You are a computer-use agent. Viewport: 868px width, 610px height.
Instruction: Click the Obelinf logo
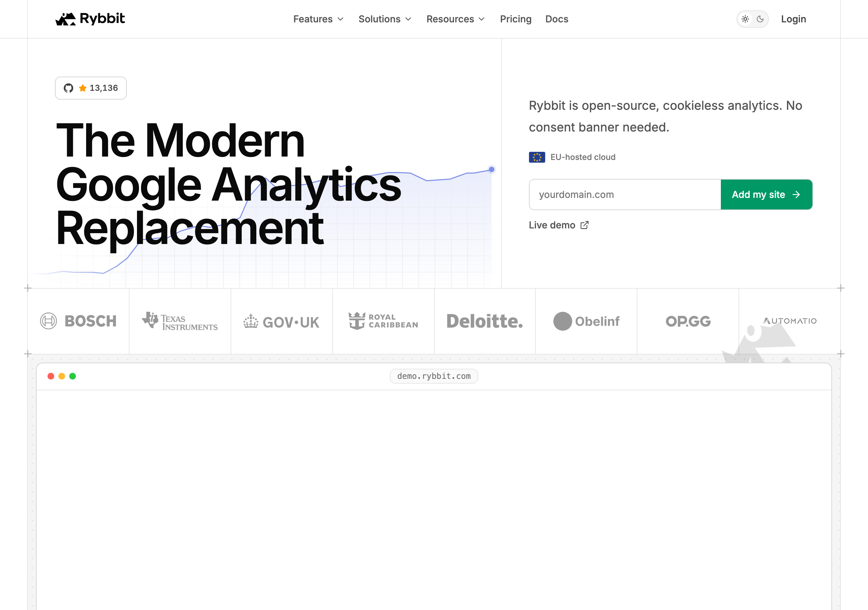pos(586,321)
